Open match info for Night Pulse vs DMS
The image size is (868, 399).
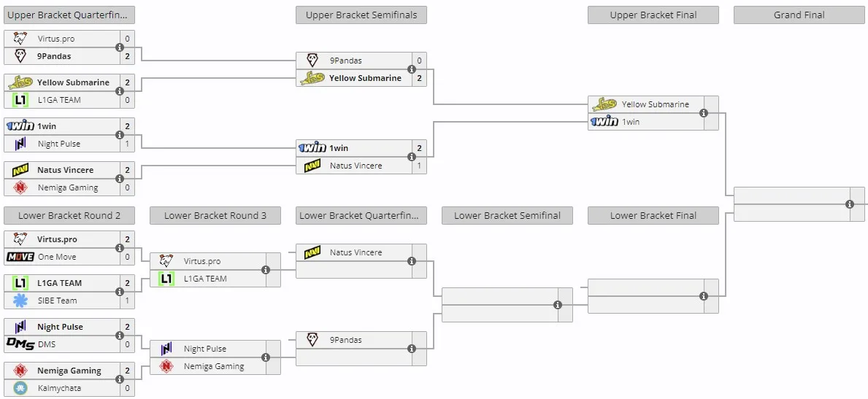[x=120, y=336]
